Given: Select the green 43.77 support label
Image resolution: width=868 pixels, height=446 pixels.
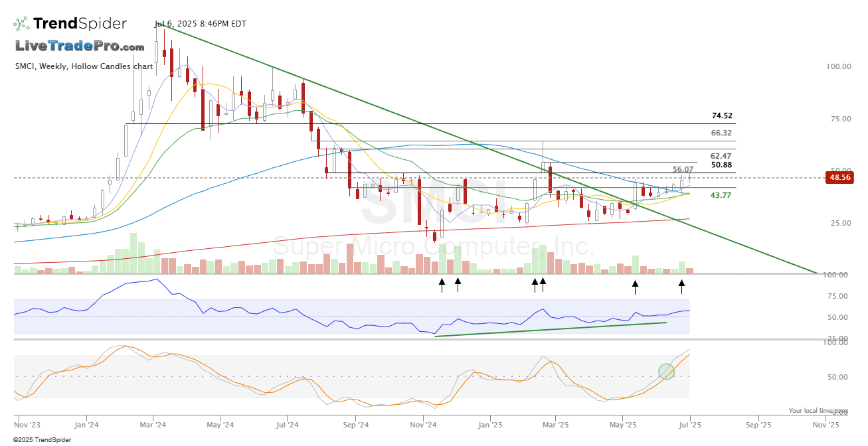Looking at the screenshot, I should click(x=721, y=195).
